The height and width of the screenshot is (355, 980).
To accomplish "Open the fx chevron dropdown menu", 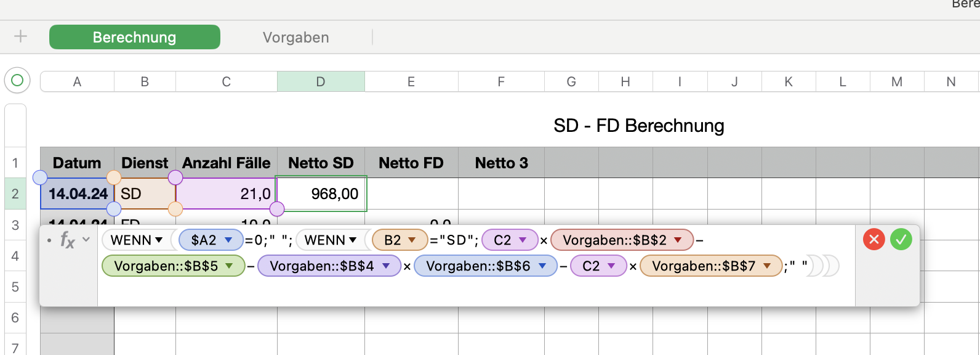I will (86, 239).
